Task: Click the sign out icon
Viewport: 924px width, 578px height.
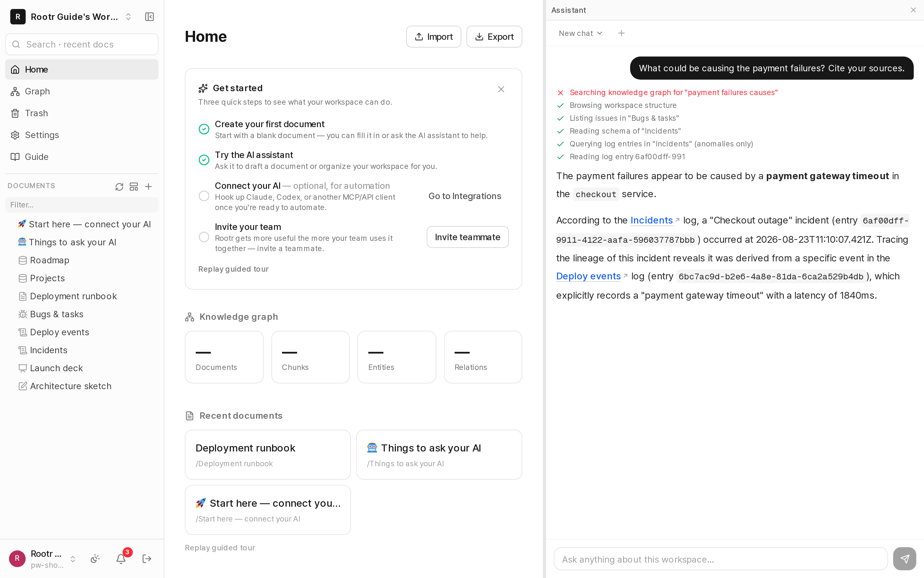Action: point(147,559)
